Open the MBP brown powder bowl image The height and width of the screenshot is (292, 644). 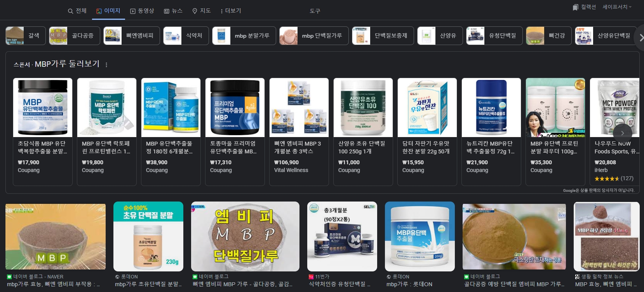coord(56,236)
